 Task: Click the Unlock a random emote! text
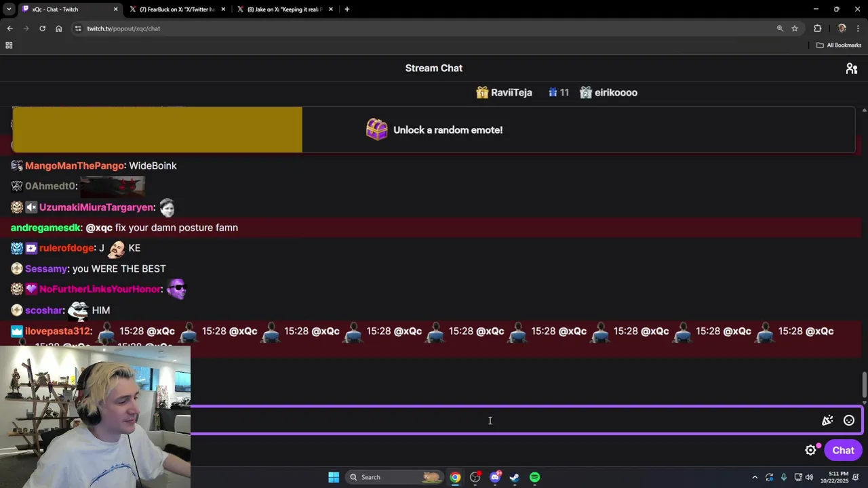(x=448, y=130)
